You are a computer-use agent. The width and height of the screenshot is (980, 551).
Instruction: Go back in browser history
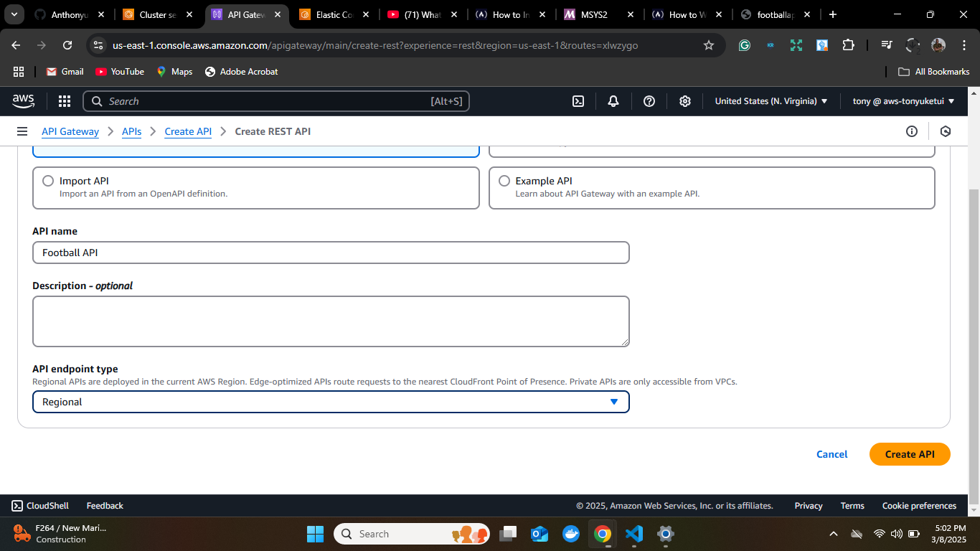click(x=17, y=45)
